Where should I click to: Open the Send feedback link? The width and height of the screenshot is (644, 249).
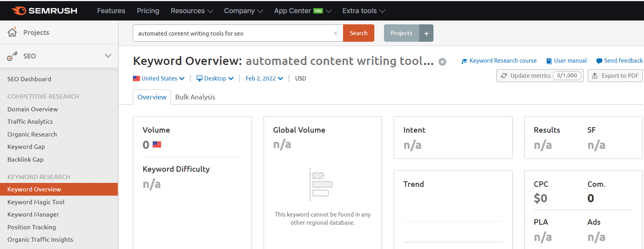[619, 61]
